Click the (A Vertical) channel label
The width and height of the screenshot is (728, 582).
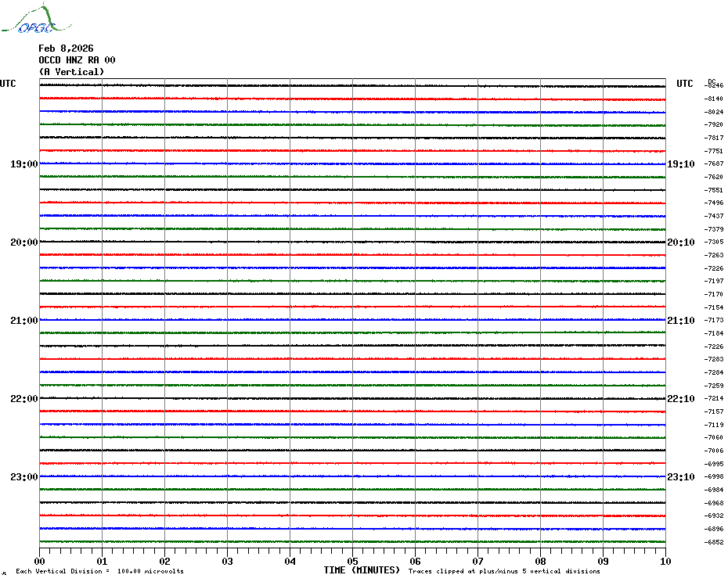[71, 72]
